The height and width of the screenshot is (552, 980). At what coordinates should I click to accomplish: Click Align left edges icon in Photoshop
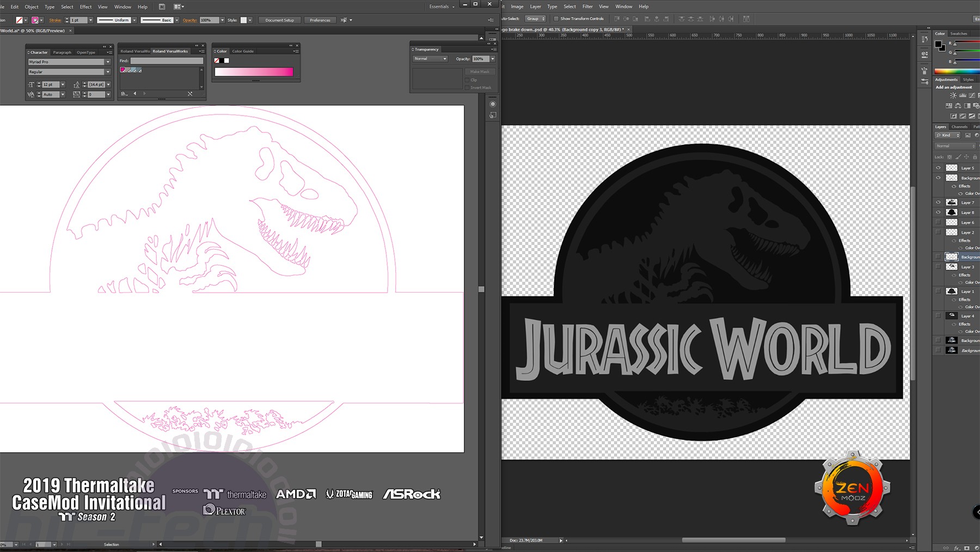(x=647, y=19)
